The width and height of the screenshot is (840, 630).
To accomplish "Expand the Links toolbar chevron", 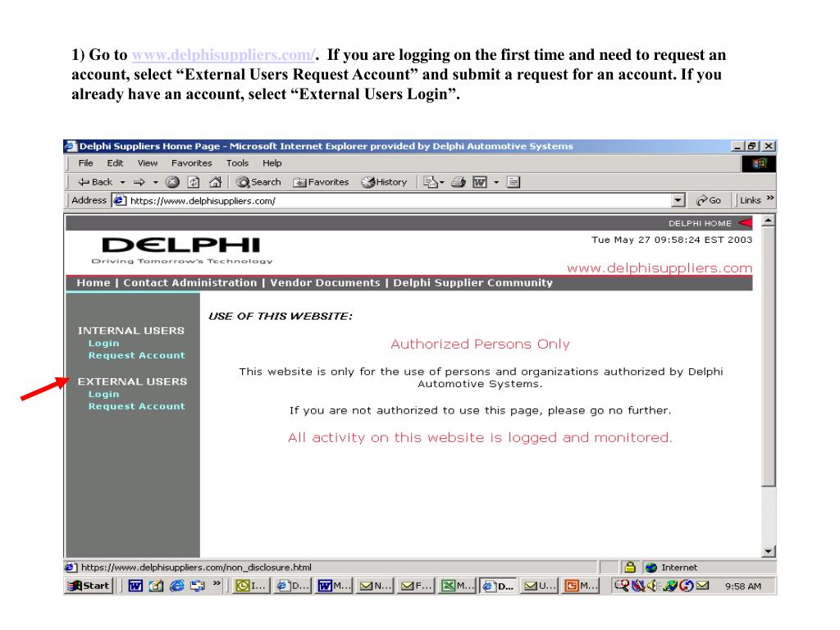I will [x=769, y=199].
